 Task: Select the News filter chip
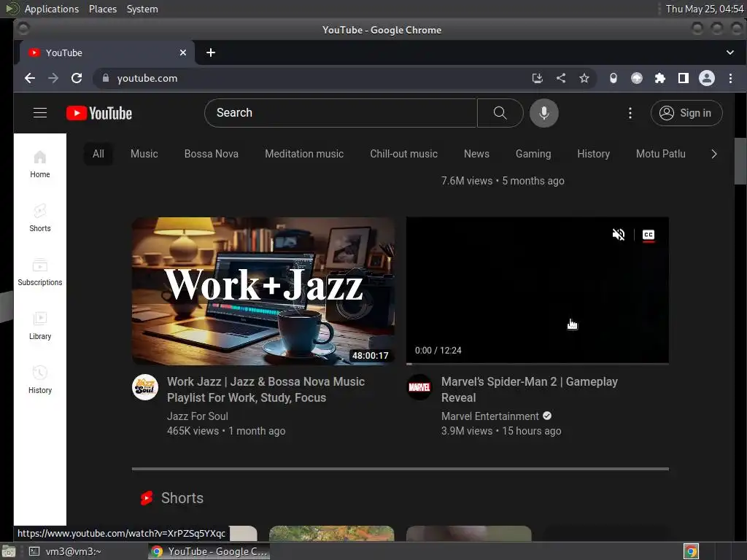(x=476, y=154)
